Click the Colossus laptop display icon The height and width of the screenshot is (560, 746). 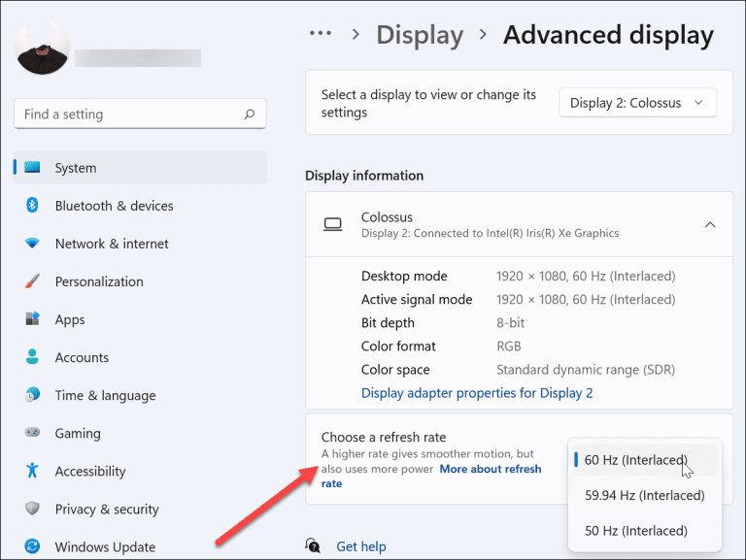point(332,224)
